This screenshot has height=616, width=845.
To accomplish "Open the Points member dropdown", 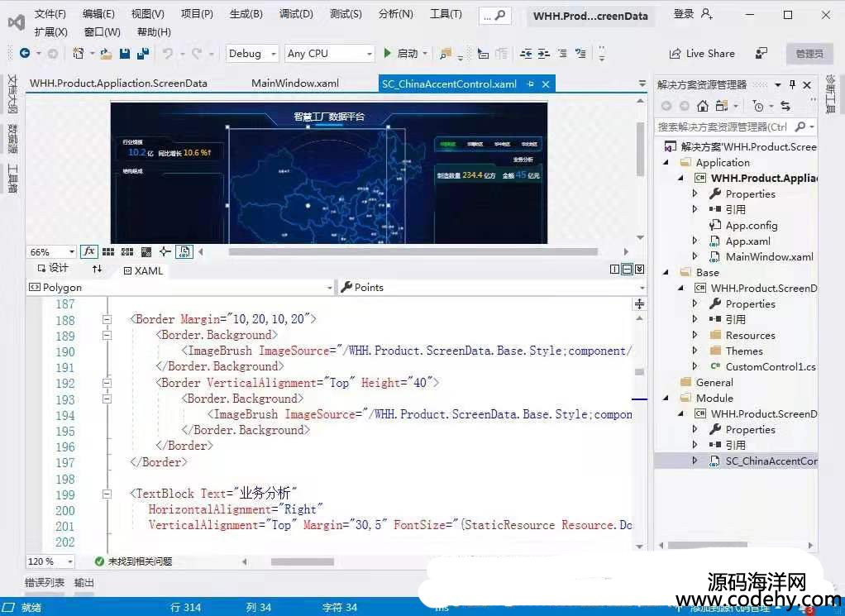I will click(x=492, y=287).
